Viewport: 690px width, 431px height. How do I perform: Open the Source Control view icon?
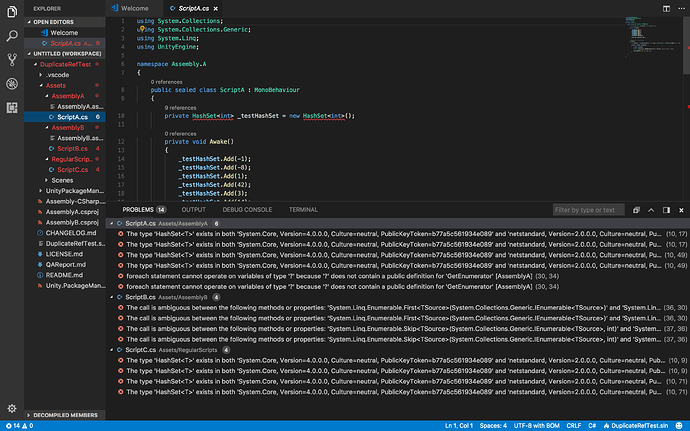[x=11, y=61]
